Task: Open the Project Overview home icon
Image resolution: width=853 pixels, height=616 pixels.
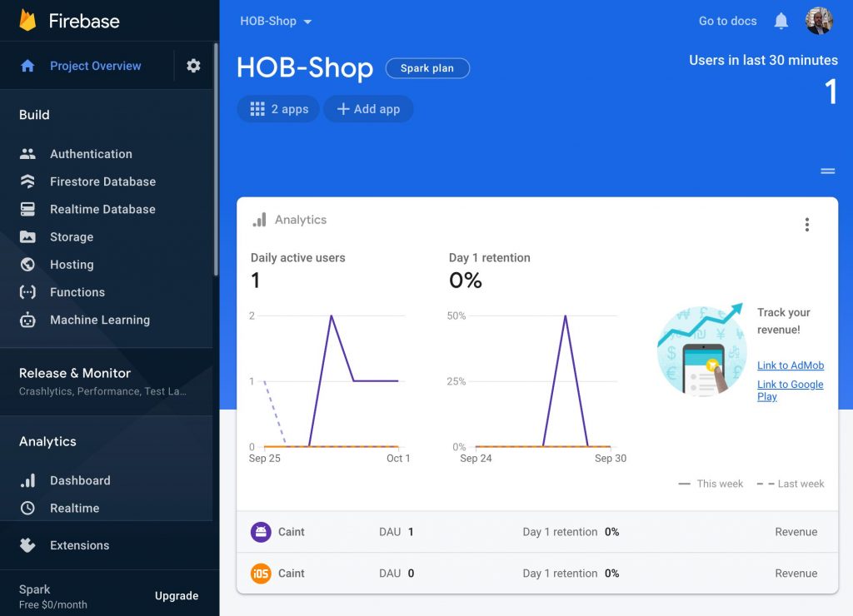Action: (27, 66)
